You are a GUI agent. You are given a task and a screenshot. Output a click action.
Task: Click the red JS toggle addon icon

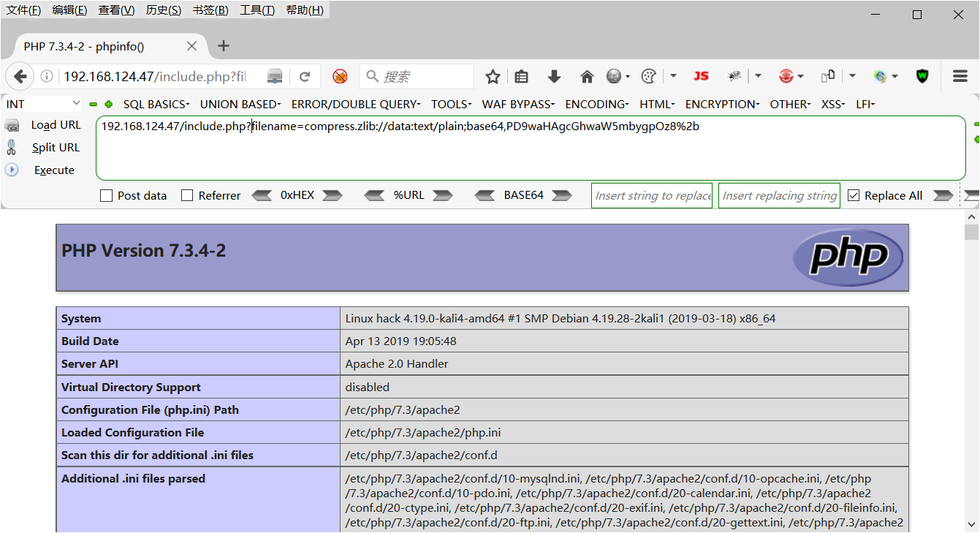701,76
